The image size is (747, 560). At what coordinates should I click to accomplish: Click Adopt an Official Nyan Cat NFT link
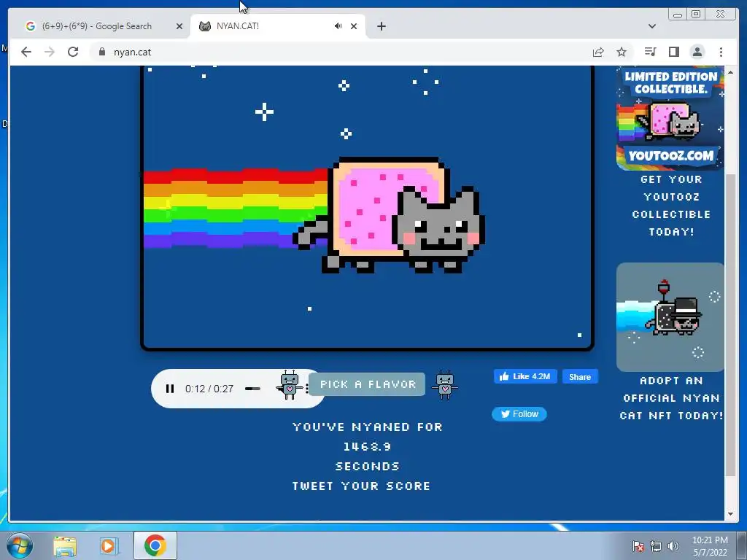click(x=671, y=398)
